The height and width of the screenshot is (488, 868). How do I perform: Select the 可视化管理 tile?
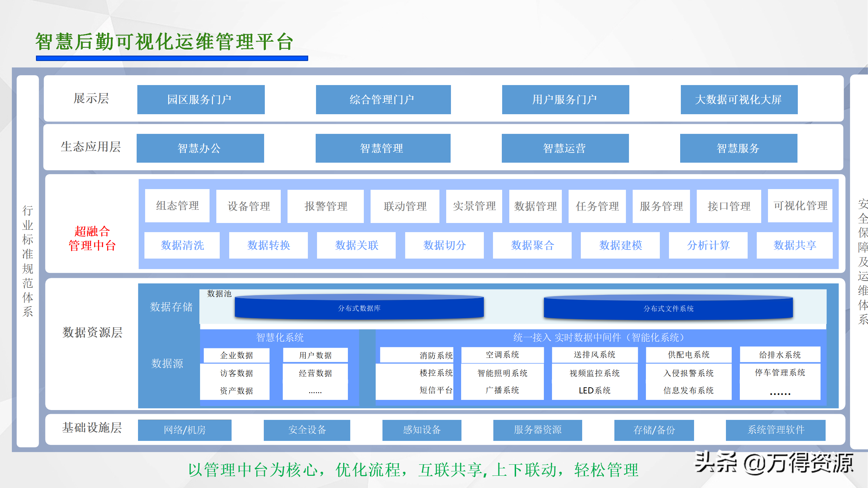800,206
